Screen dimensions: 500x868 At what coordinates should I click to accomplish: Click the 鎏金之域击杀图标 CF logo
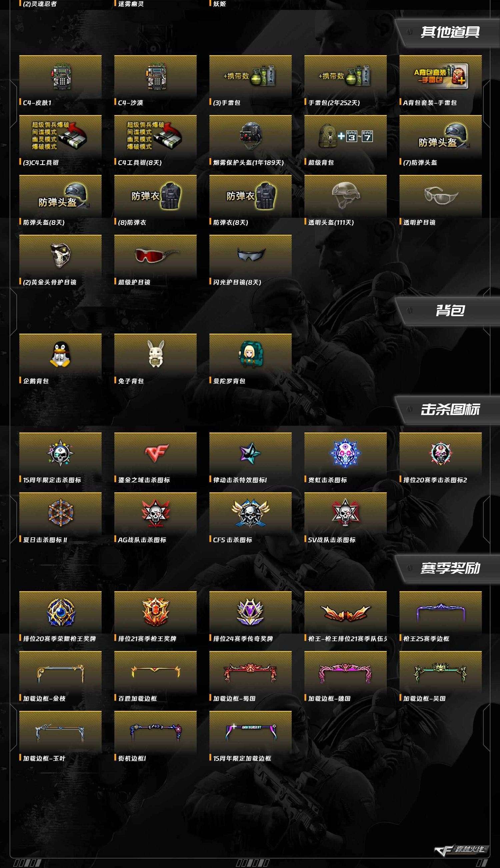[x=156, y=453]
